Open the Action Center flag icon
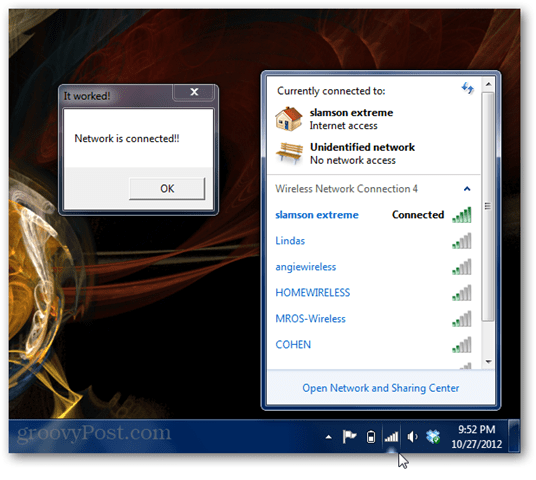Image resolution: width=536 pixels, height=480 pixels. coord(349,437)
